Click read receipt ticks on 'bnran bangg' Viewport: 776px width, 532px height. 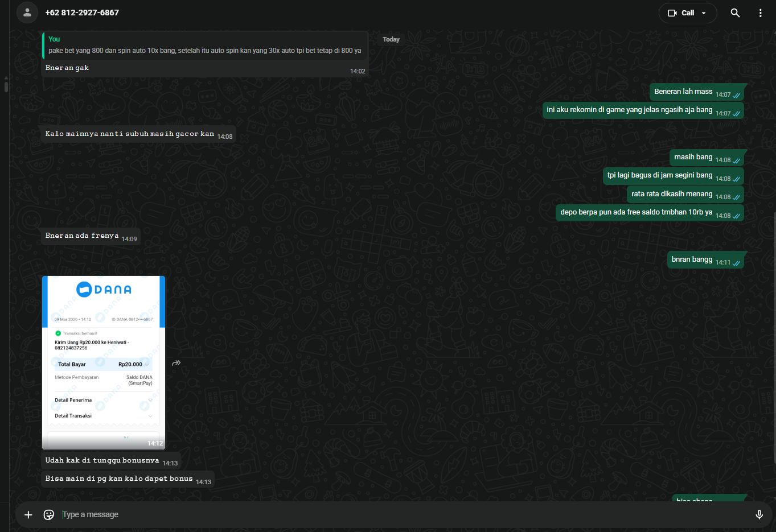pos(736,263)
